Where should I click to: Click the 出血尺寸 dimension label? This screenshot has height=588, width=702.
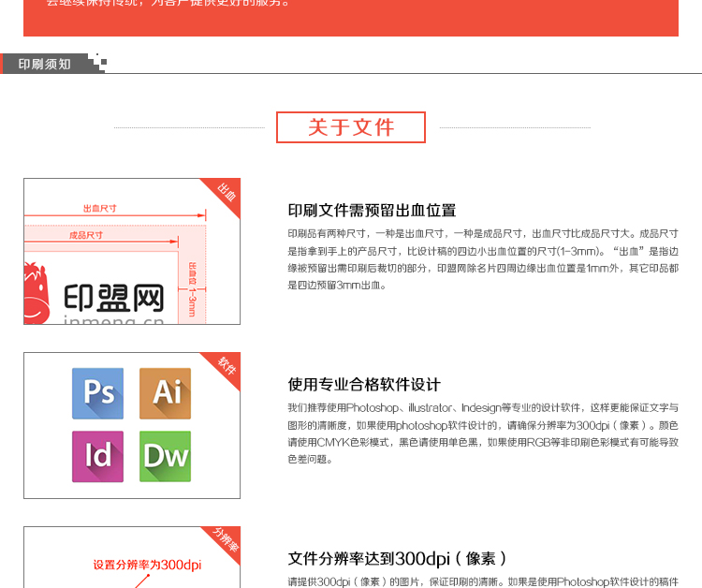[x=100, y=209]
